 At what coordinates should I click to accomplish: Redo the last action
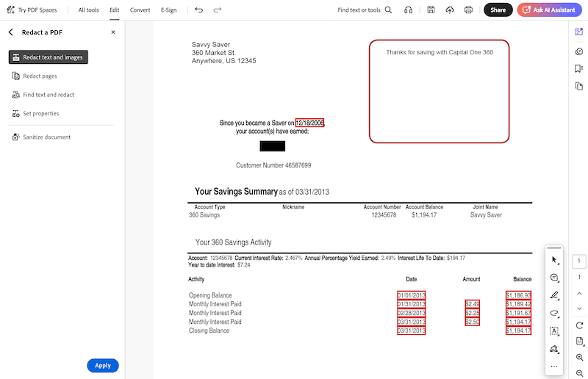tap(218, 10)
